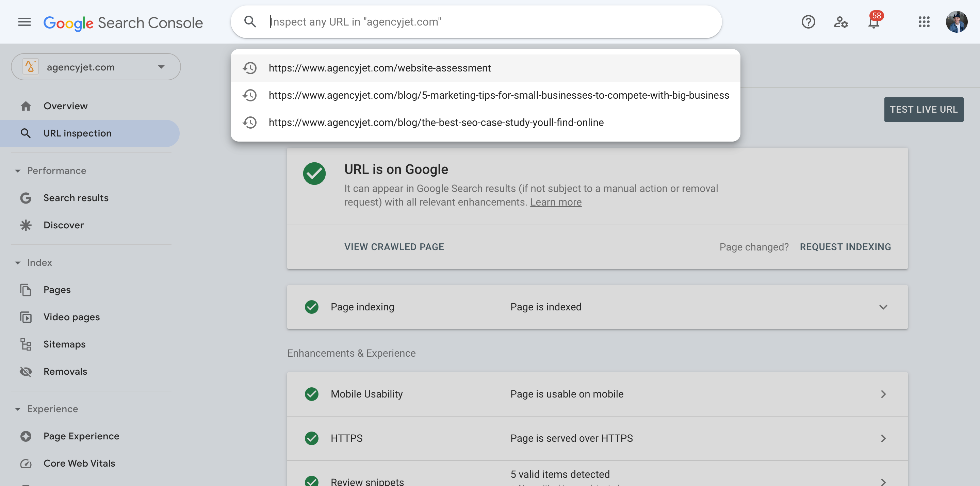980x486 pixels.
Task: Open user and permissions settings icon
Action: coord(841,22)
